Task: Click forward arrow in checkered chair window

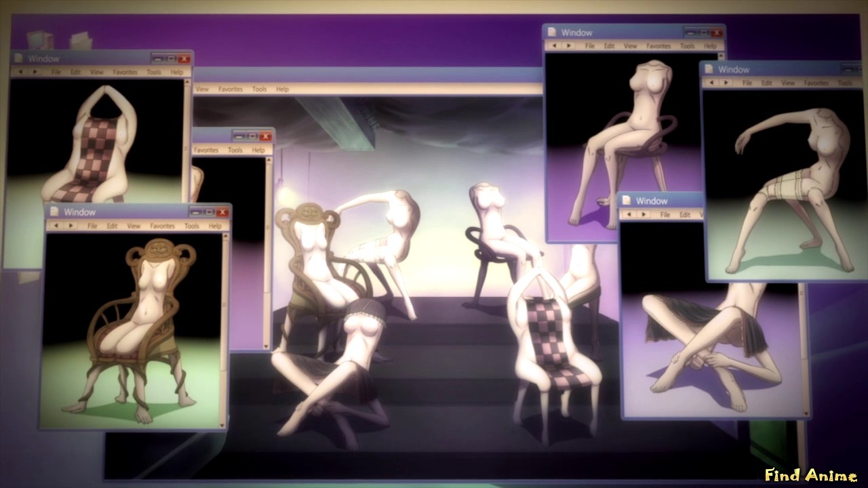Action: 35,72
